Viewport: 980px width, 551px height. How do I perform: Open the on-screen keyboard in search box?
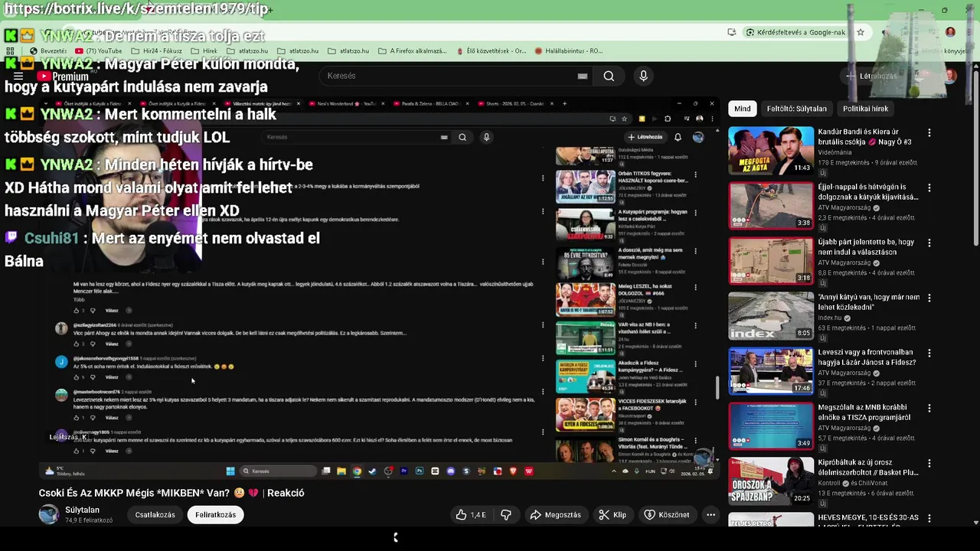583,76
